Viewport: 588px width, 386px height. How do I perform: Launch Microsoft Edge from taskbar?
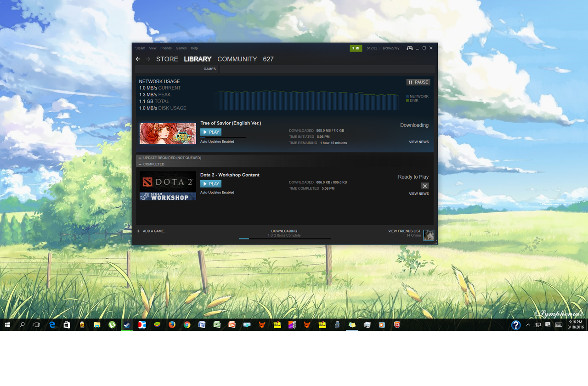click(x=52, y=324)
